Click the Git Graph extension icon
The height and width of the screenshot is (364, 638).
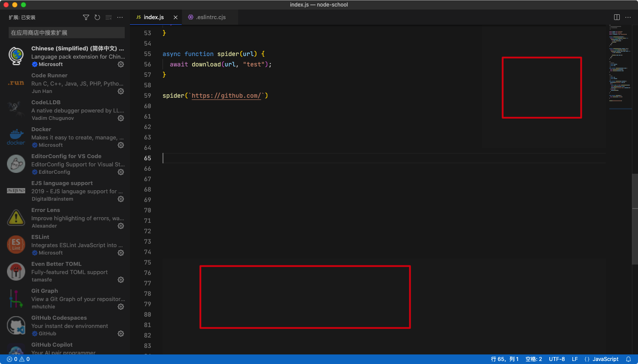pos(16,298)
